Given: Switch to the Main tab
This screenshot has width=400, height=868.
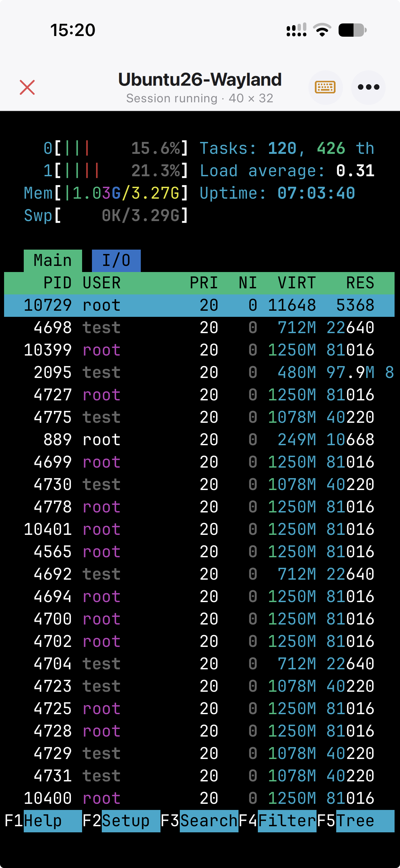Looking at the screenshot, I should [53, 260].
